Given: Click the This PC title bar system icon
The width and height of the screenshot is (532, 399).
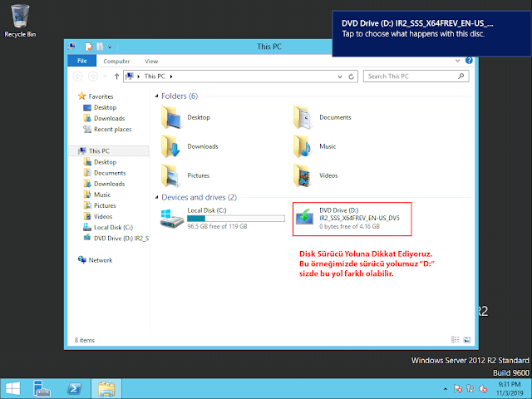Looking at the screenshot, I should pos(72,47).
